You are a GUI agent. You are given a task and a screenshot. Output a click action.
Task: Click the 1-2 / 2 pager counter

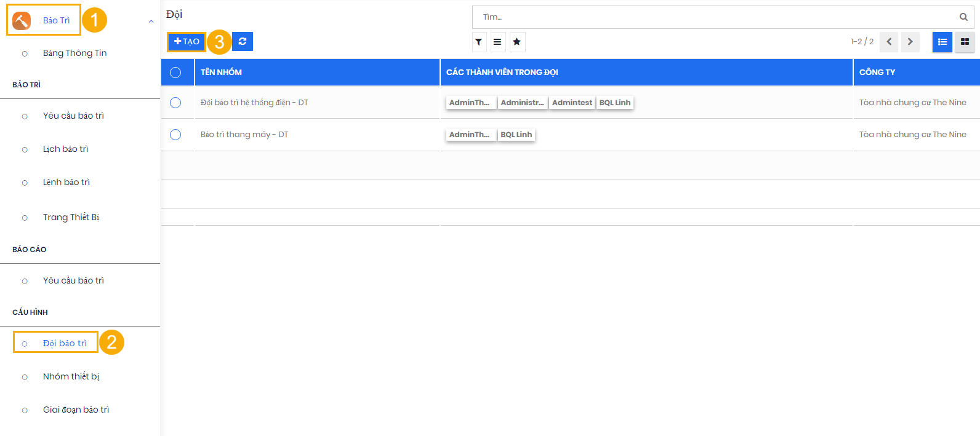pos(862,42)
